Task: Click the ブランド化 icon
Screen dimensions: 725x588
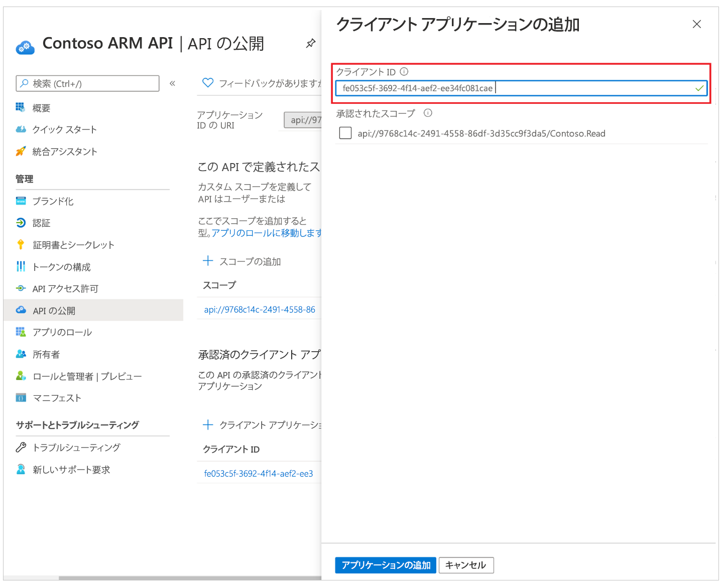Action: 21,201
